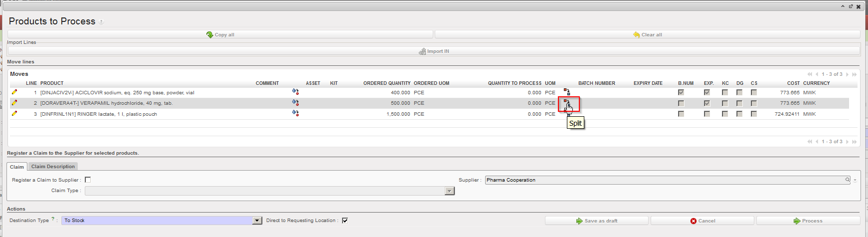Toggle B.NUM checkbox on VERAPAMIL row
The height and width of the screenshot is (237, 868).
[x=681, y=103]
